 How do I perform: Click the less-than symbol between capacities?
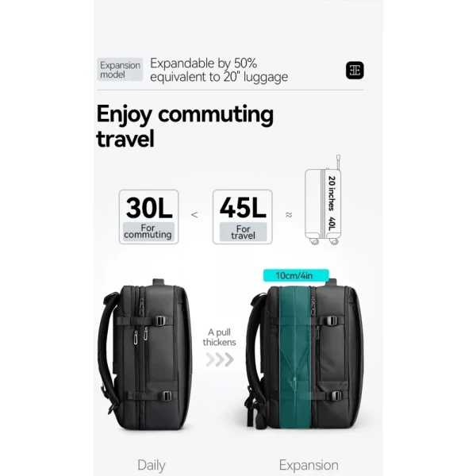click(194, 215)
